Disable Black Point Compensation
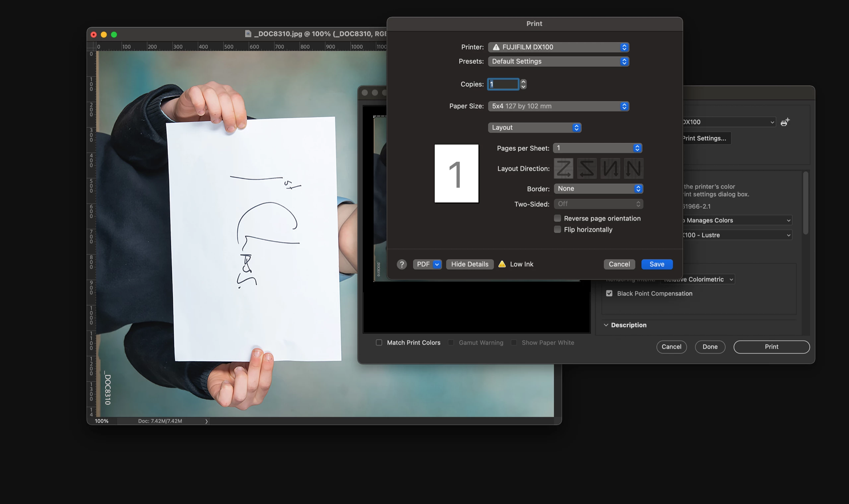 coord(609,293)
